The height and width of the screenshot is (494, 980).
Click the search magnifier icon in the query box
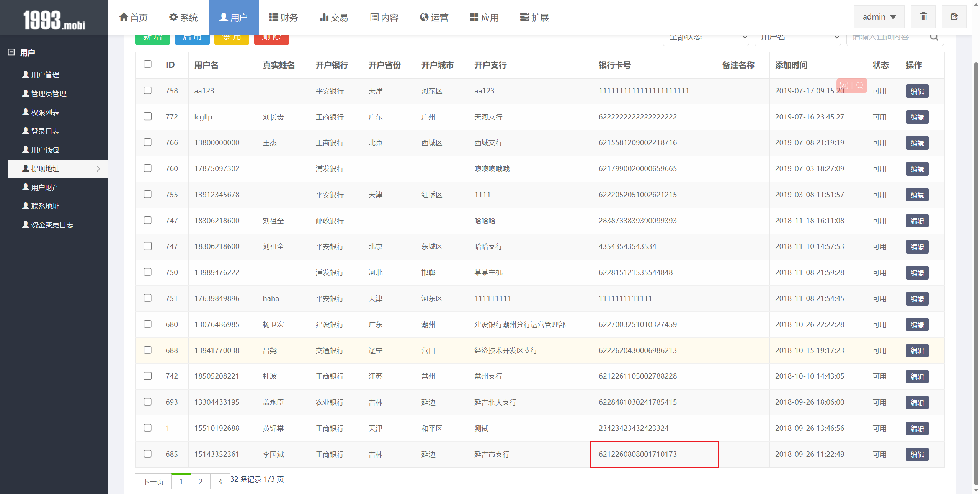tap(934, 38)
